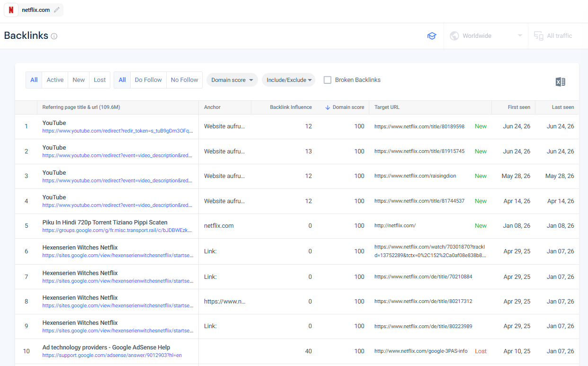
Task: Click backlink influence value 13
Action: (x=309, y=152)
